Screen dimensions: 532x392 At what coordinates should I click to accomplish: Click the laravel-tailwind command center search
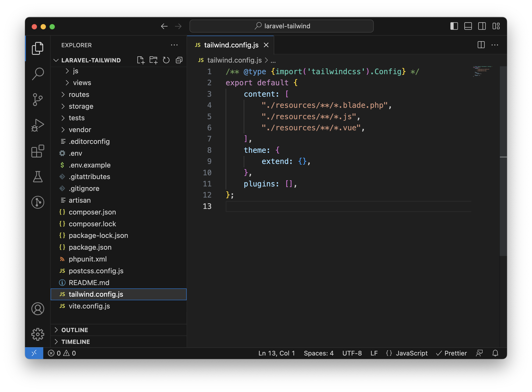[x=282, y=26]
